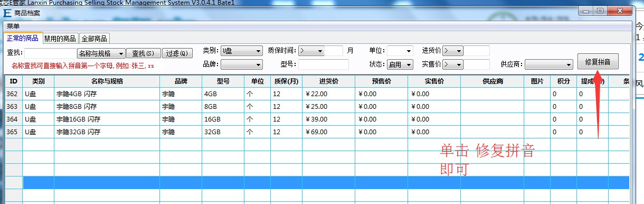Open the 质保时间 comparison operator dropdown
Screen dimensions: 644x204
(x=311, y=51)
